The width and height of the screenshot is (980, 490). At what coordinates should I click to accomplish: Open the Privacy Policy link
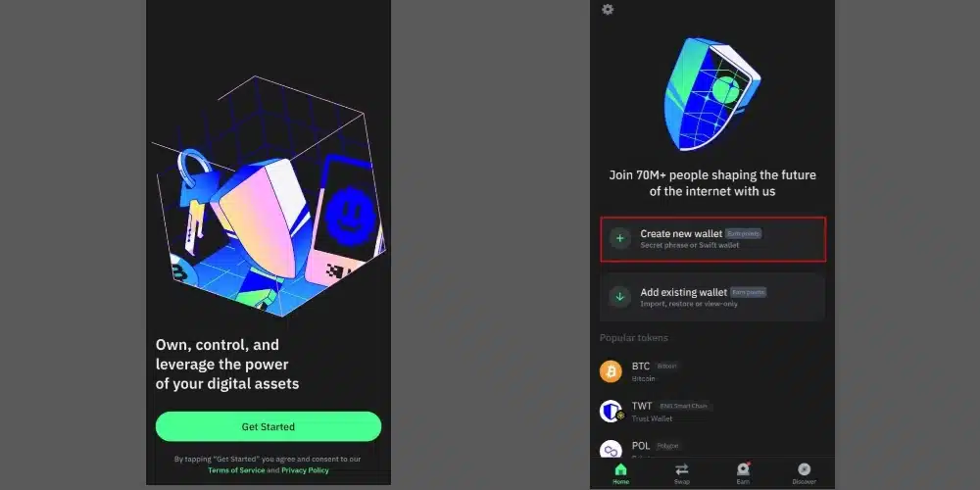(x=305, y=470)
